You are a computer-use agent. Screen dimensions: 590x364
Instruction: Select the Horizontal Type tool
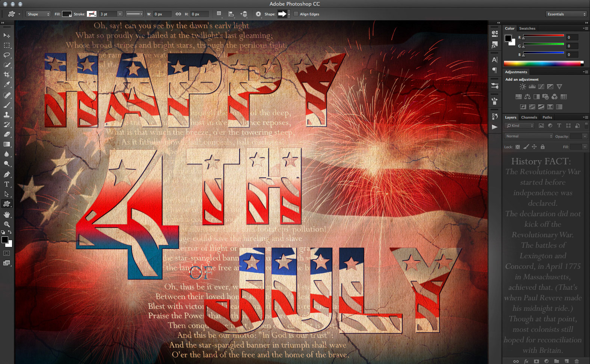tap(7, 184)
